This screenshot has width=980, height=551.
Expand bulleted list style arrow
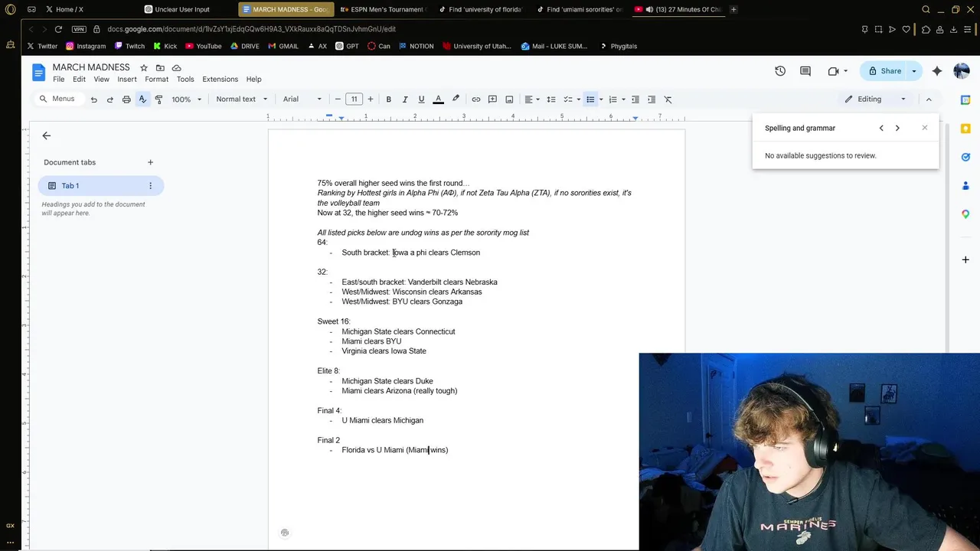point(601,99)
